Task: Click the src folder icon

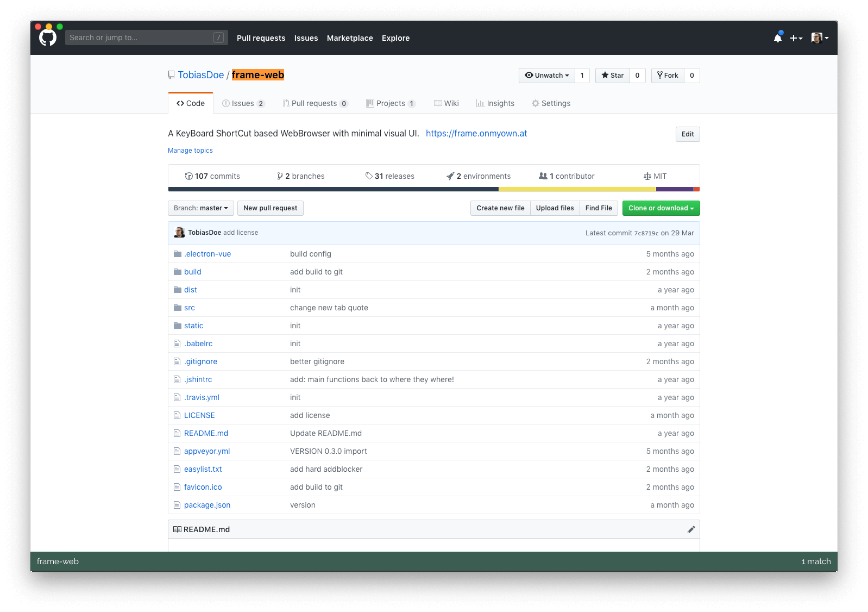Action: tap(178, 308)
